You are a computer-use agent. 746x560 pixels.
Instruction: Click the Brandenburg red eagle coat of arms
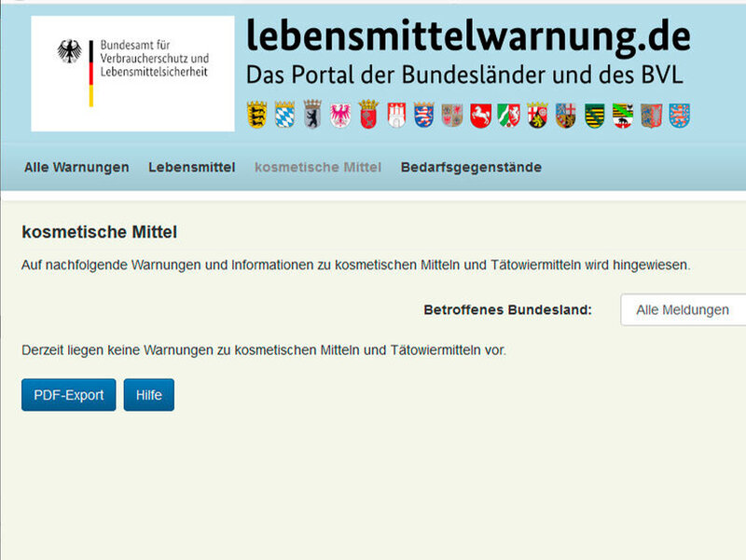click(x=340, y=116)
